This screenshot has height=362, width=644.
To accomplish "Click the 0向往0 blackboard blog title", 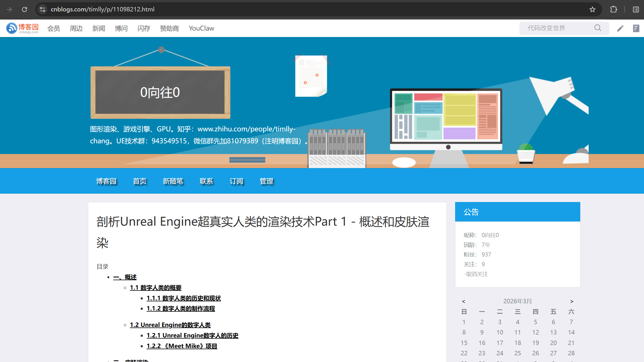I will coord(160,92).
